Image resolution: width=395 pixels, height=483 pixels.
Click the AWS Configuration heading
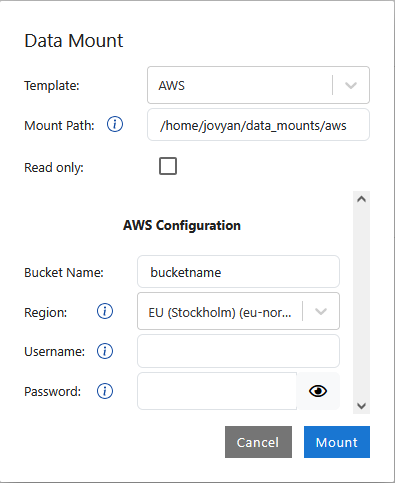click(182, 226)
